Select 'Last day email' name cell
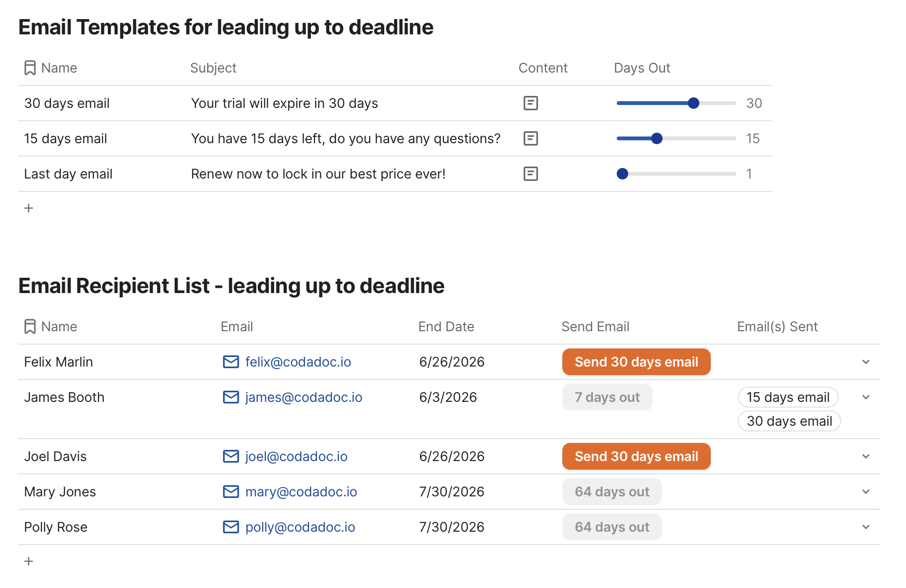 [68, 174]
